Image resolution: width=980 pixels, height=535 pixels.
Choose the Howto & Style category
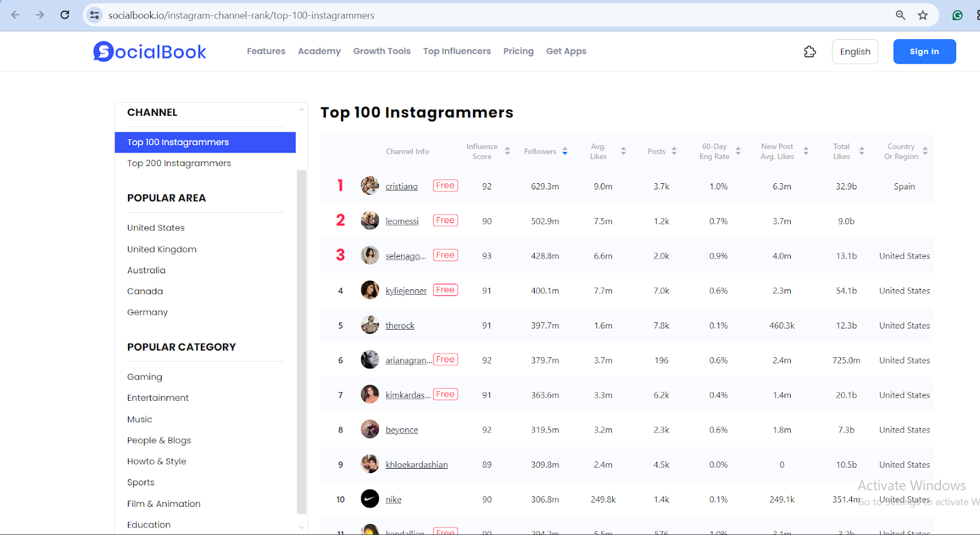pos(156,461)
